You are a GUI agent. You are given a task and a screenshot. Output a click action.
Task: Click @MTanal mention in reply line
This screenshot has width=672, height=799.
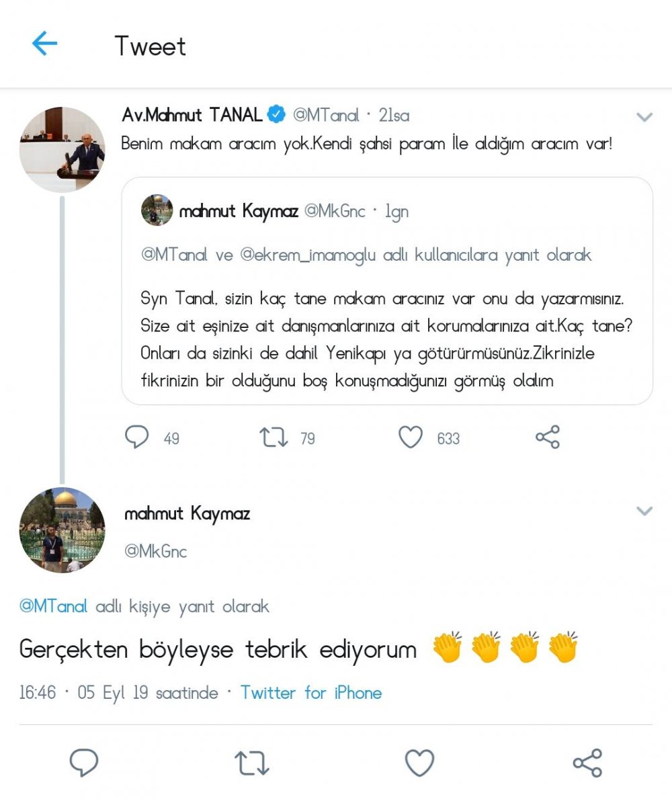pyautogui.click(x=54, y=606)
